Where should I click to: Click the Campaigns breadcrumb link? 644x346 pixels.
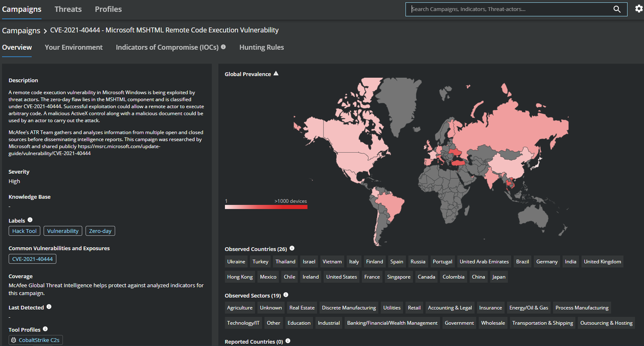pyautogui.click(x=21, y=30)
